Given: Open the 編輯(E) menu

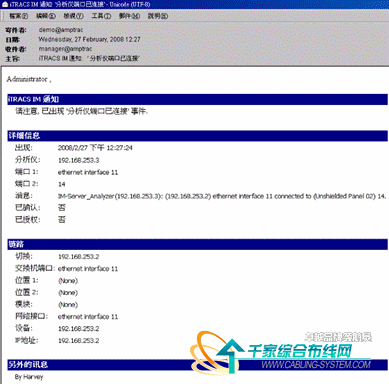Looking at the screenshot, I should point(46,16).
